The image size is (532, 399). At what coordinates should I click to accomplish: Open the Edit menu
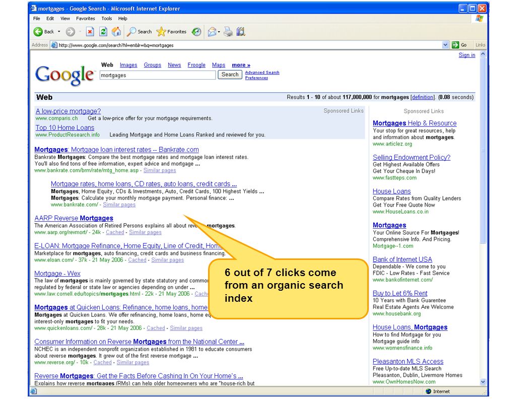50,18
